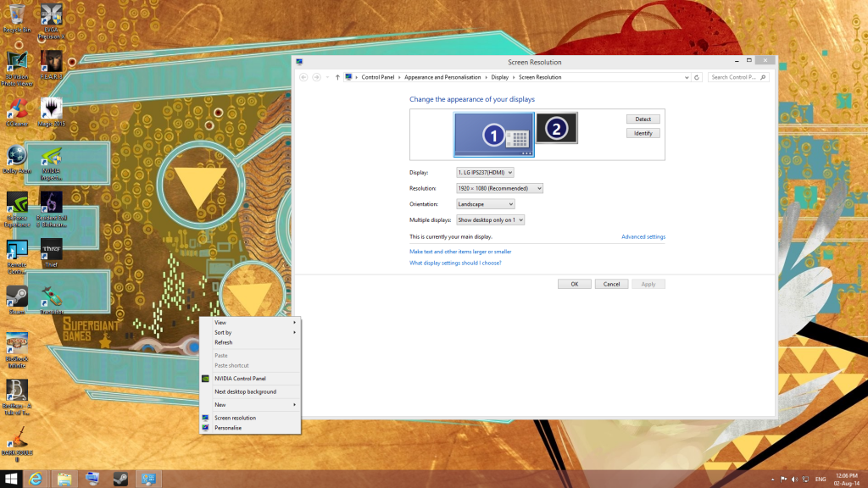Open 'What display settings should I choose?' link
Viewport: 868px width, 488px height.
(x=455, y=263)
